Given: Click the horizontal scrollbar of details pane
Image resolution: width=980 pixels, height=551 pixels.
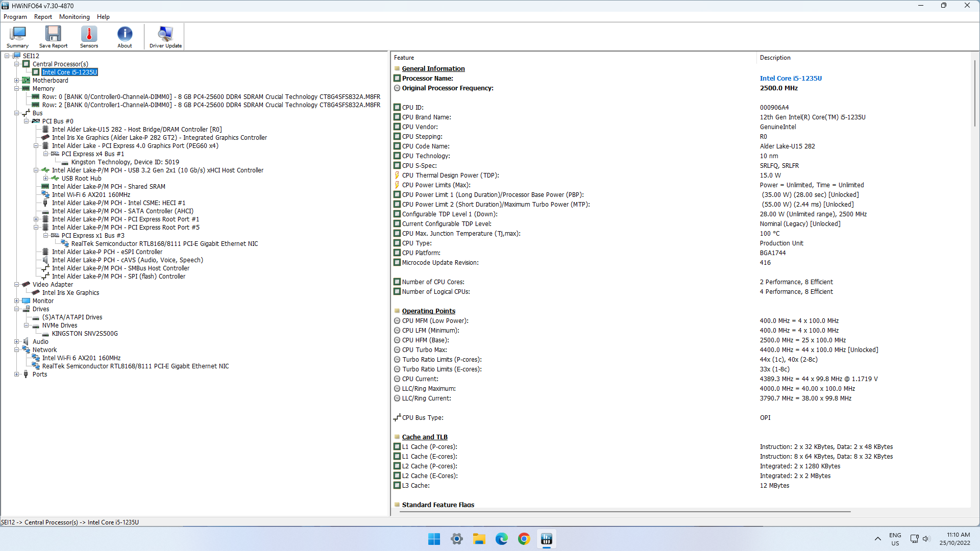Looking at the screenshot, I should coord(625,511).
